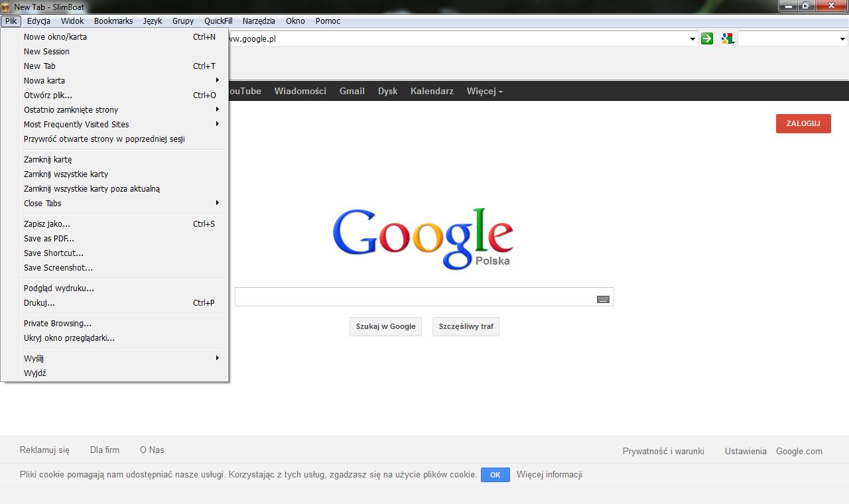
Task: Click the SlimBoat icon in the title bar
Action: pyautogui.click(x=6, y=7)
